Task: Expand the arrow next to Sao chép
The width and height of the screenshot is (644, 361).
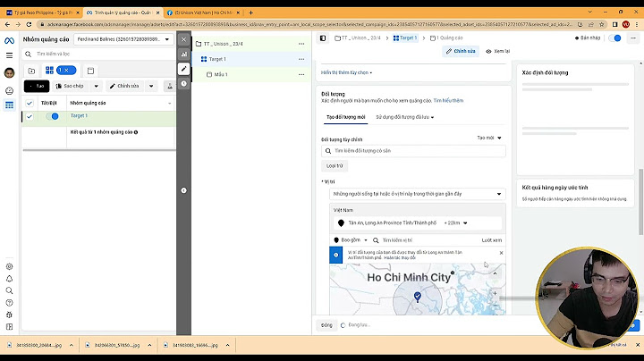Action: pyautogui.click(x=96, y=86)
